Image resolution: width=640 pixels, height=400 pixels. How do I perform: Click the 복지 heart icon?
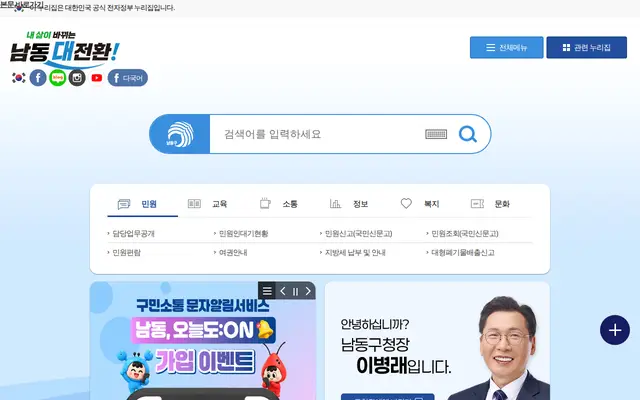click(x=406, y=203)
